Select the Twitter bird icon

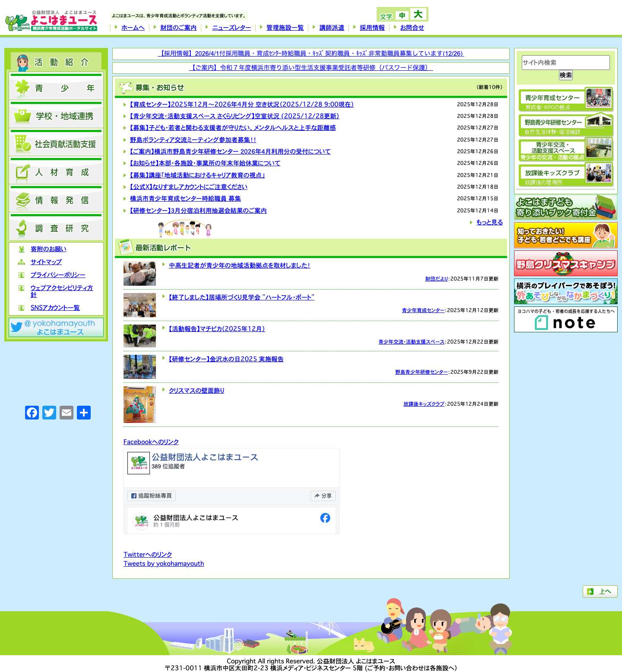point(49,413)
